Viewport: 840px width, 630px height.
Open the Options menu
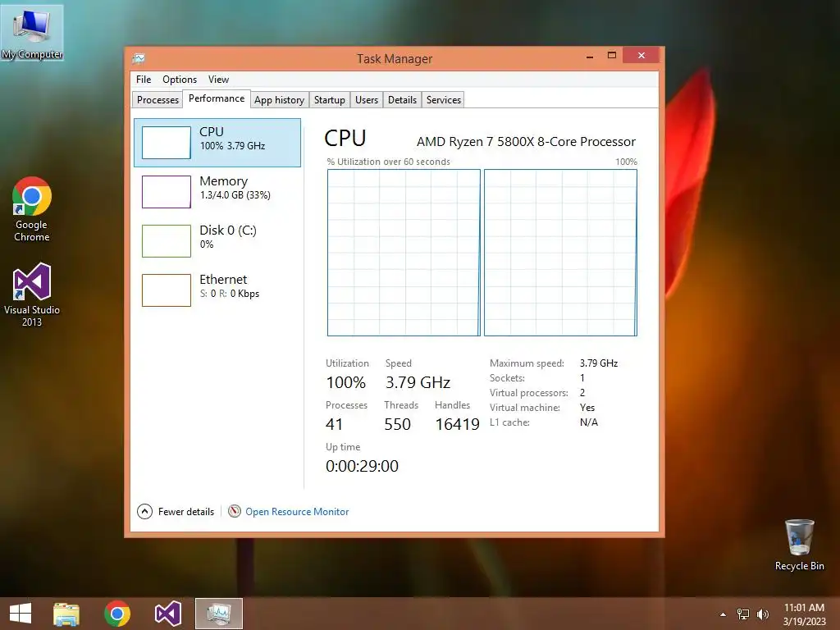click(x=180, y=80)
